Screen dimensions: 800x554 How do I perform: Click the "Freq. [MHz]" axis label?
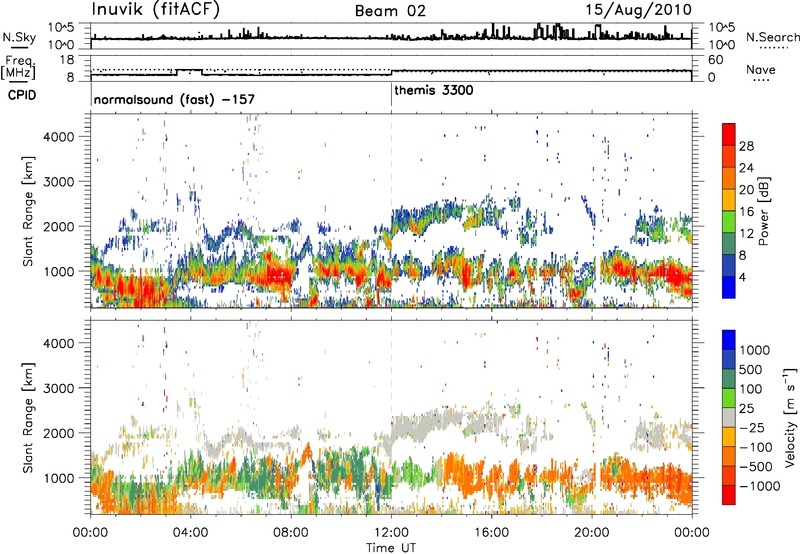pos(19,67)
